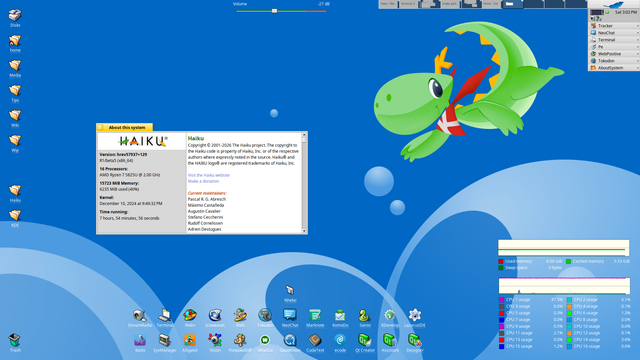Select WebPositive in the Deskbar list
This screenshot has height=360, width=640.
614,54
